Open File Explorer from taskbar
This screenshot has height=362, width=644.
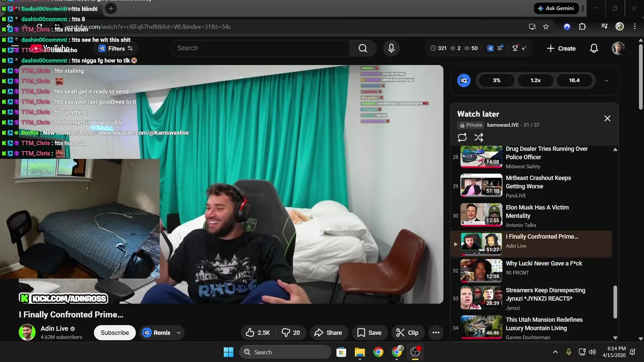click(x=360, y=352)
